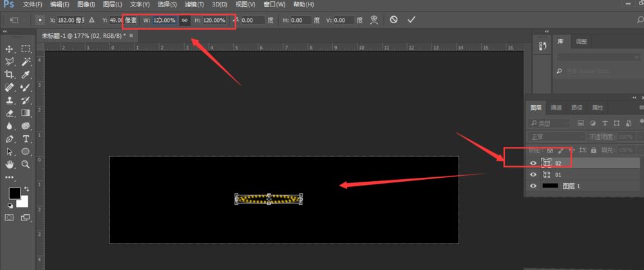This screenshot has height=270, width=644.
Task: Open the 图像(I) menu
Action: pyautogui.click(x=86, y=5)
